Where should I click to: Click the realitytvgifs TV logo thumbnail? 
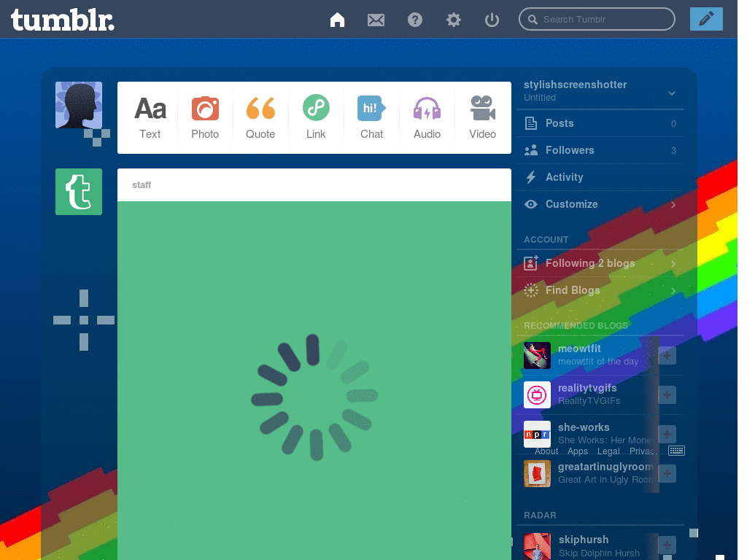pos(537,394)
